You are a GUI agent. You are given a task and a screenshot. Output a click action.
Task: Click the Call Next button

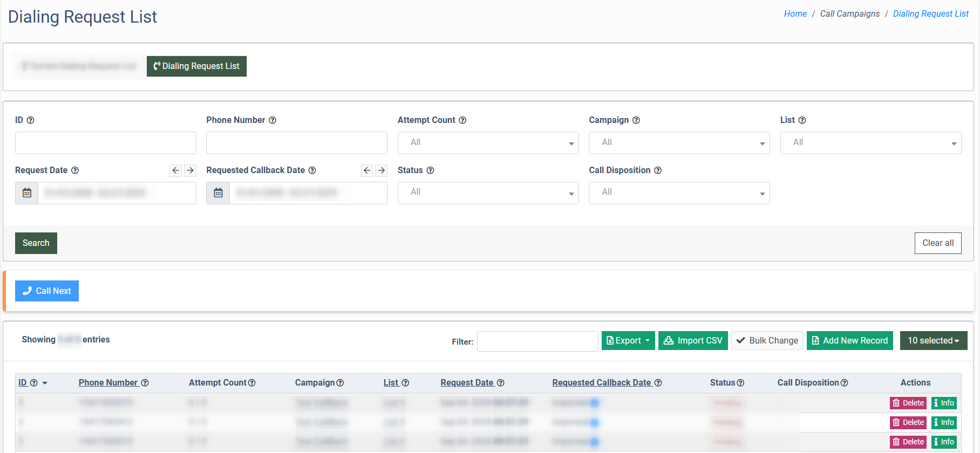tap(47, 291)
